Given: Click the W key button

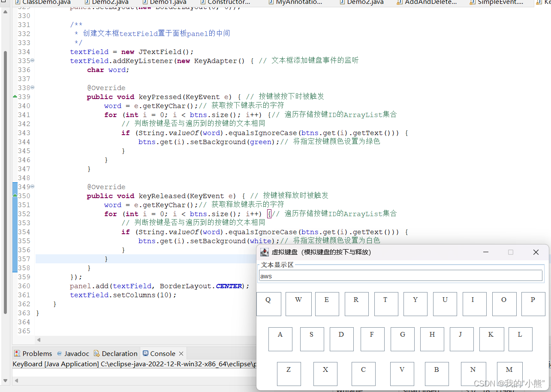Looking at the screenshot, I should 298,304.
